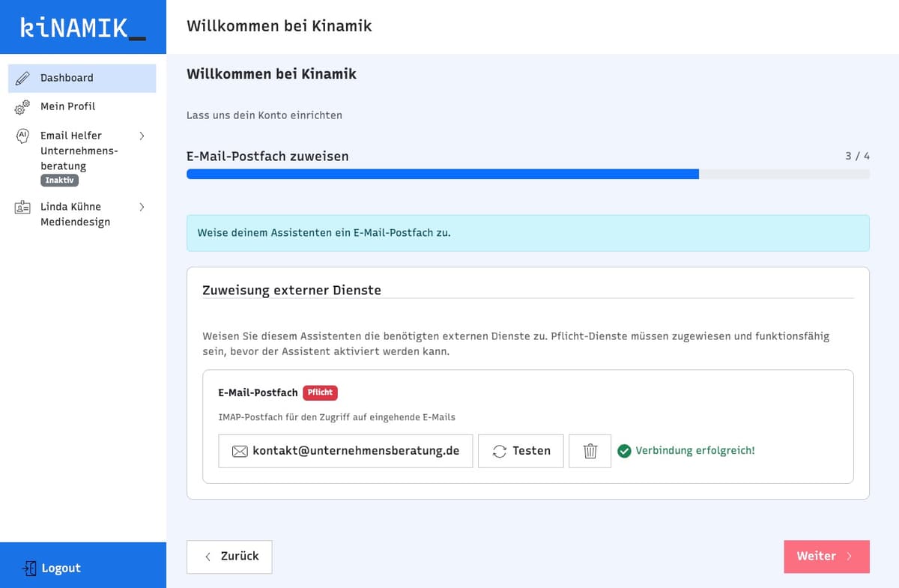Click the back chevron inside the Zurück button
Image resolution: width=899 pixels, height=588 pixels.
[208, 557]
